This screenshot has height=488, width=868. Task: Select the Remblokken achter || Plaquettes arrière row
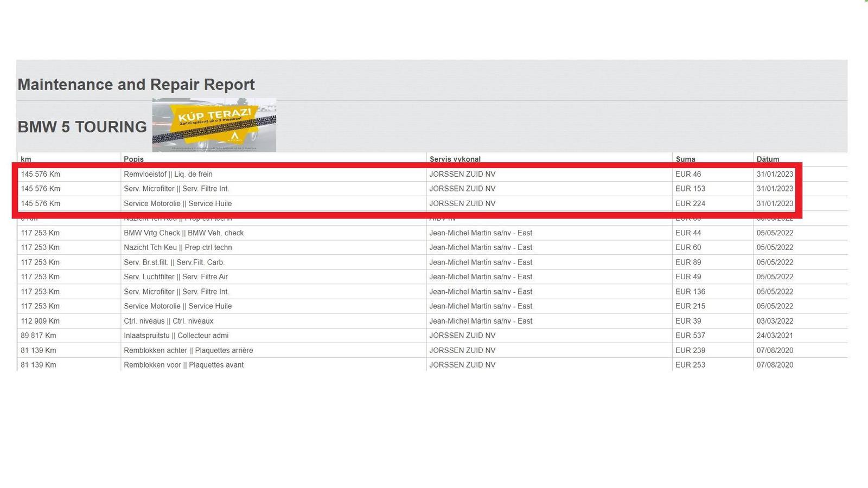point(188,350)
